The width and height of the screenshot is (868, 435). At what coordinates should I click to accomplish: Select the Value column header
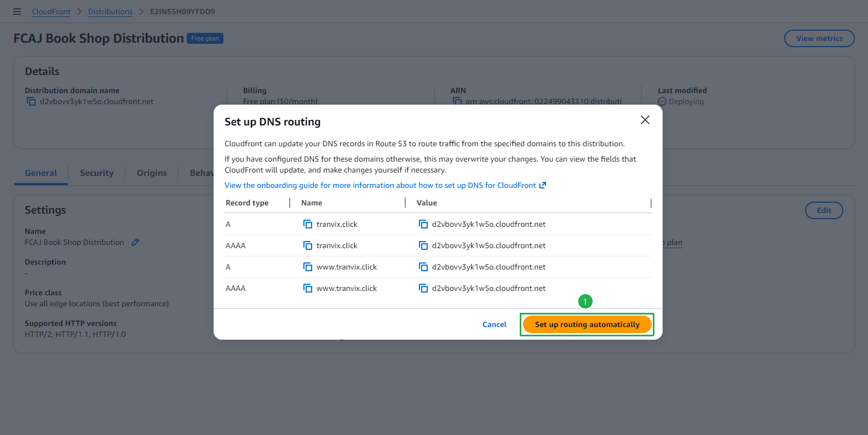pyautogui.click(x=427, y=203)
